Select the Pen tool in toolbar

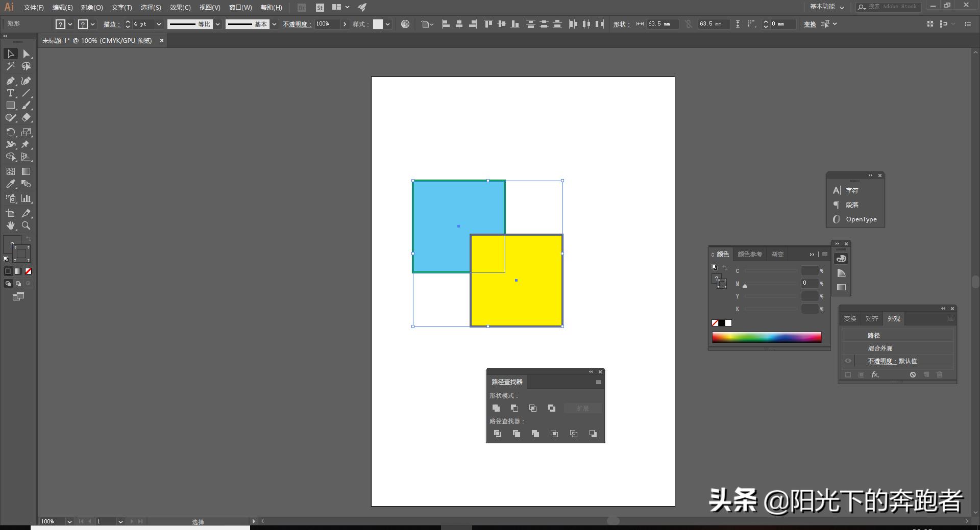[10, 81]
